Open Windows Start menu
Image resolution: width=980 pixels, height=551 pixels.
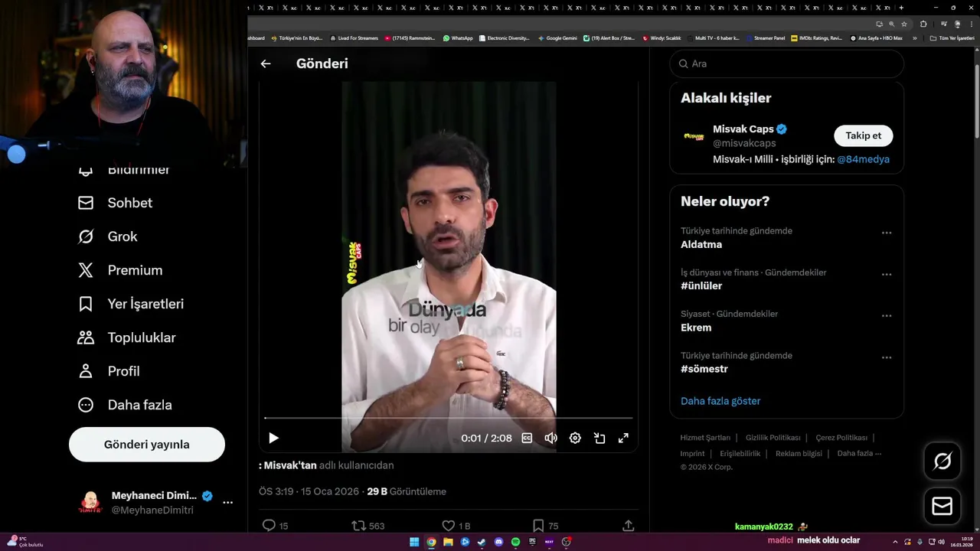[414, 542]
